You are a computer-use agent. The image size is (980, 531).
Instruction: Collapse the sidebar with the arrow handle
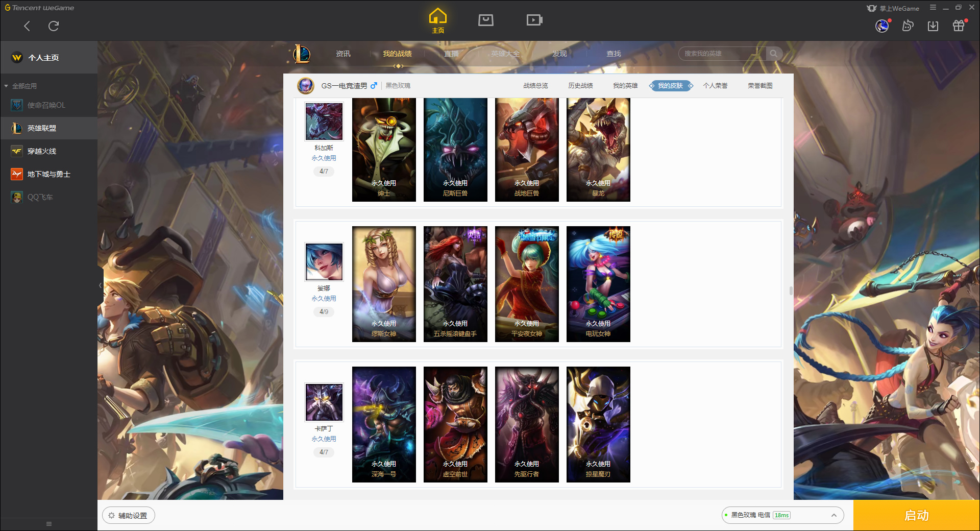pyautogui.click(x=100, y=285)
